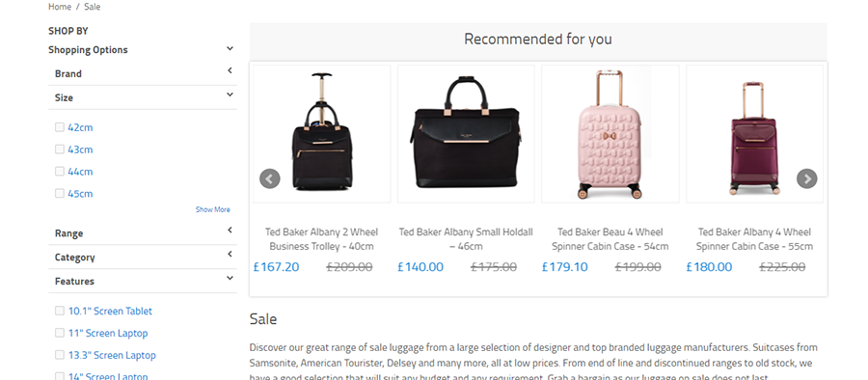Click the next carousel arrow icon
Image resolution: width=868 pixels, height=380 pixels.
pyautogui.click(x=806, y=178)
